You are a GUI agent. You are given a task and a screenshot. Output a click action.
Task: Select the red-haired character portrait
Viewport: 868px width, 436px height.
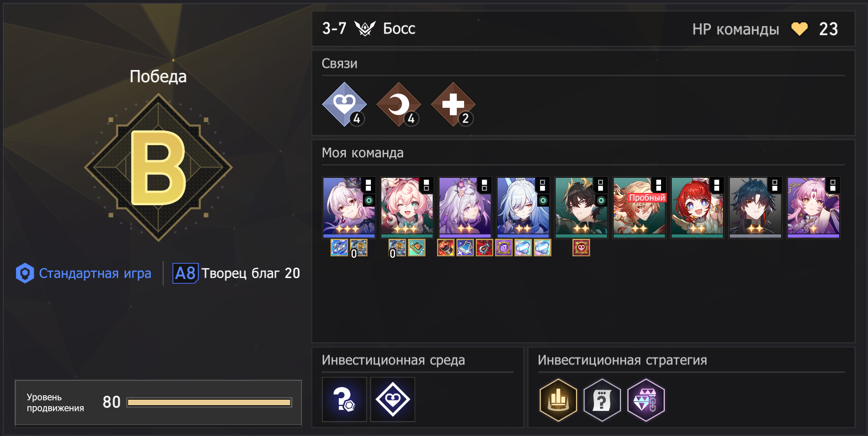(x=697, y=207)
